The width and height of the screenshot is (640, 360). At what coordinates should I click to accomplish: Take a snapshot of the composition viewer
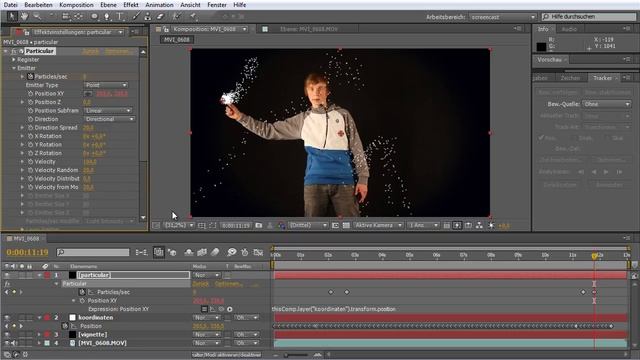[259, 225]
